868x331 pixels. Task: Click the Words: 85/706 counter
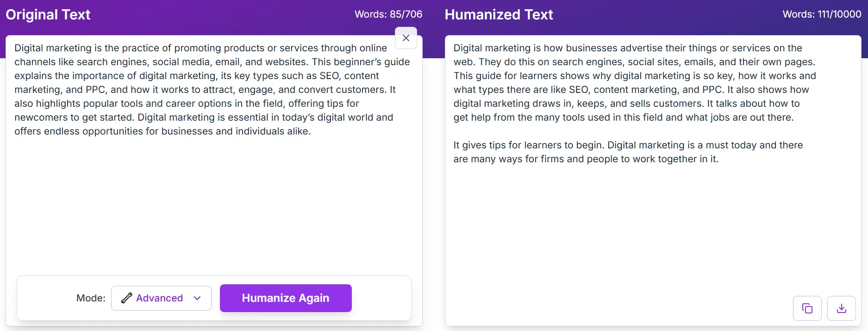388,14
